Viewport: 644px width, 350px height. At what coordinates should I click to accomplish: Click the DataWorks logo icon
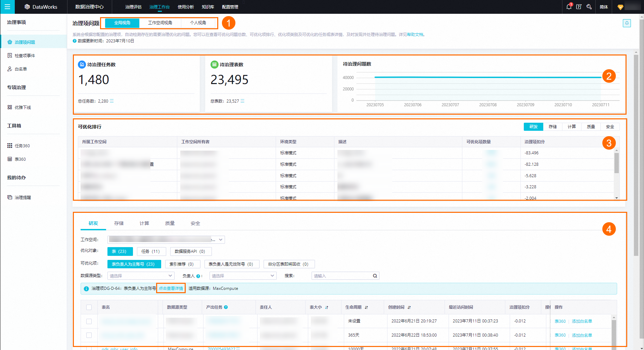click(x=27, y=7)
